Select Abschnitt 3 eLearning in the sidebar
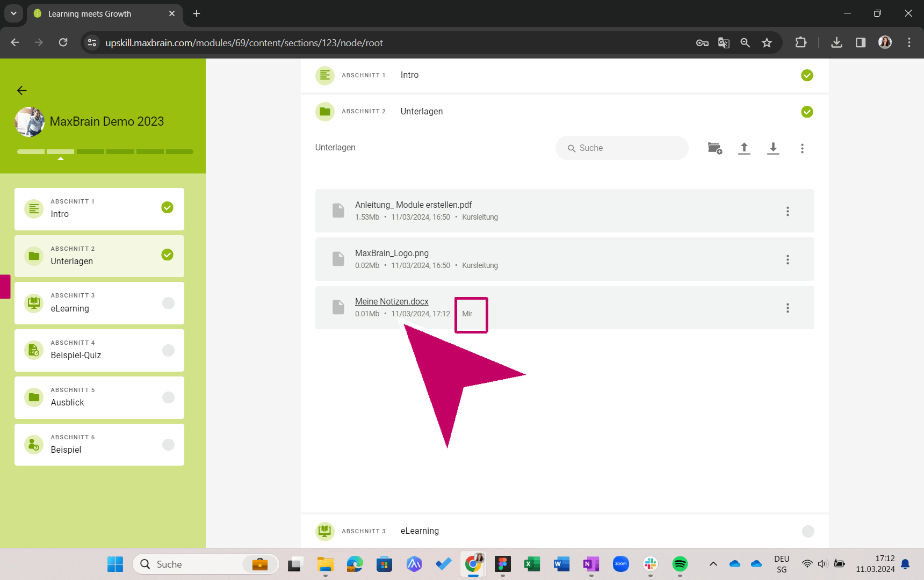 click(x=99, y=303)
